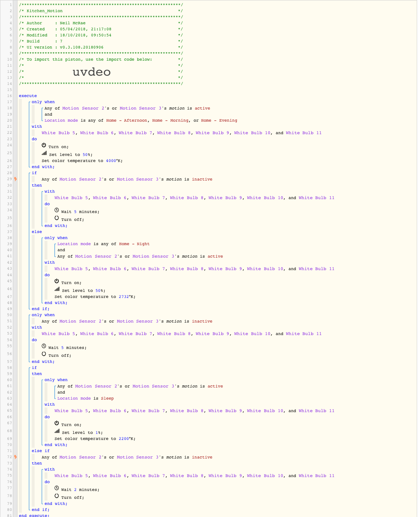Click the clock icon beside Wait 2 minutes
Viewport: 420px width, 517px height.
pyautogui.click(x=57, y=488)
